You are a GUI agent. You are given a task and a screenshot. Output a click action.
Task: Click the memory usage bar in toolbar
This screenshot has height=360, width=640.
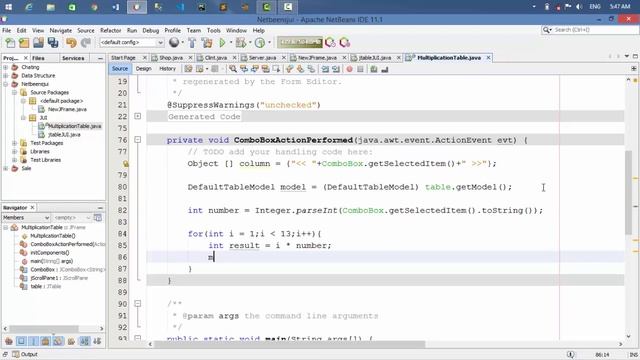pos(300,42)
